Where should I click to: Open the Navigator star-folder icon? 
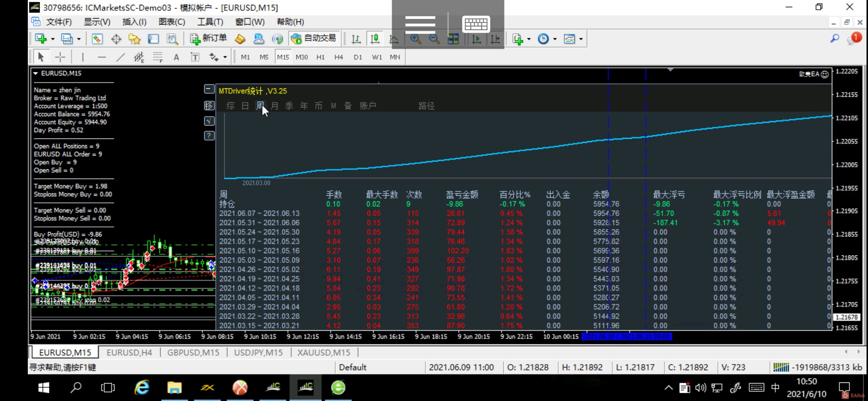click(134, 39)
